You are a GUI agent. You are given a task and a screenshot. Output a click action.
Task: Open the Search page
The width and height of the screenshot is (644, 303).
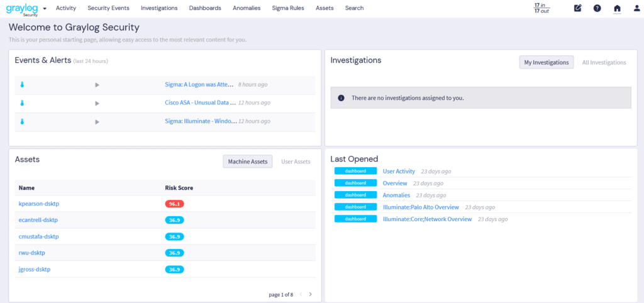pyautogui.click(x=354, y=8)
